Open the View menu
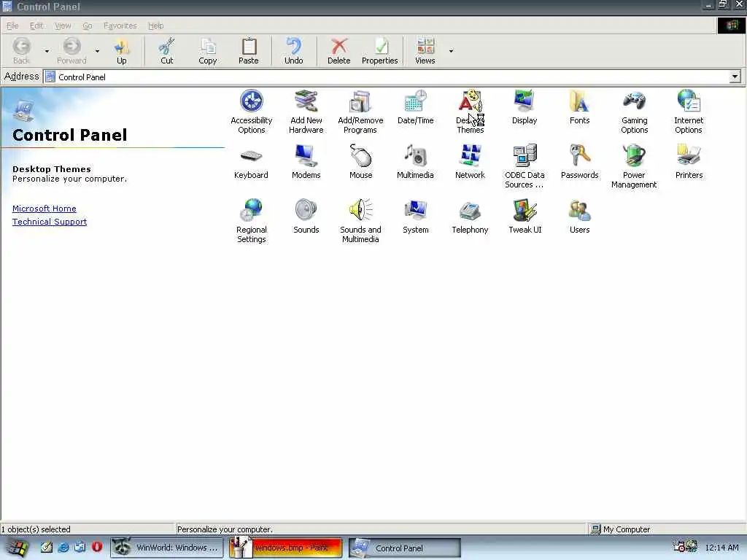 [63, 26]
